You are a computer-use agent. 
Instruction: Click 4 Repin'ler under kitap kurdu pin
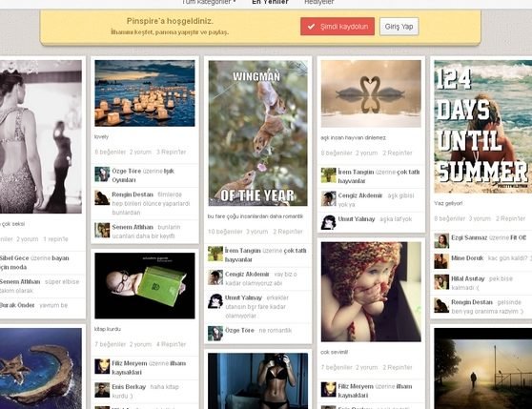pyautogui.click(x=171, y=344)
